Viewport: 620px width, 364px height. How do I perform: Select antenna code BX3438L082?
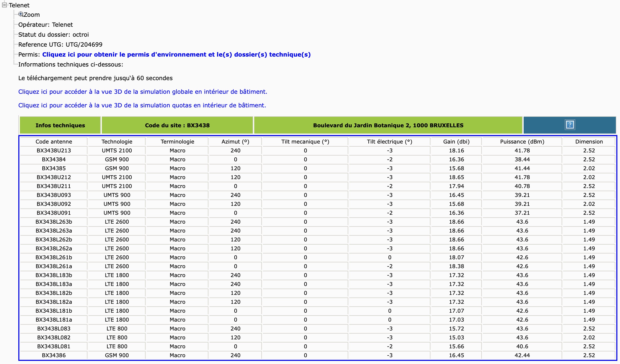(54, 338)
